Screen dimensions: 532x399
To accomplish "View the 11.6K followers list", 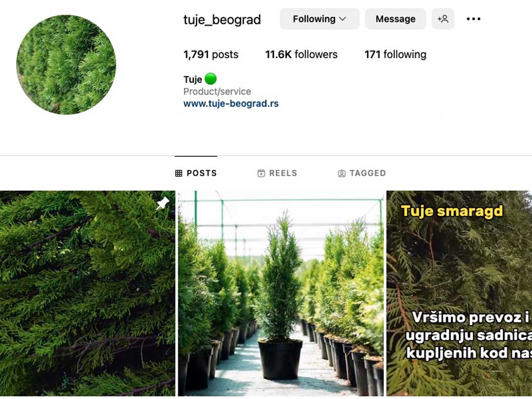I will [301, 54].
